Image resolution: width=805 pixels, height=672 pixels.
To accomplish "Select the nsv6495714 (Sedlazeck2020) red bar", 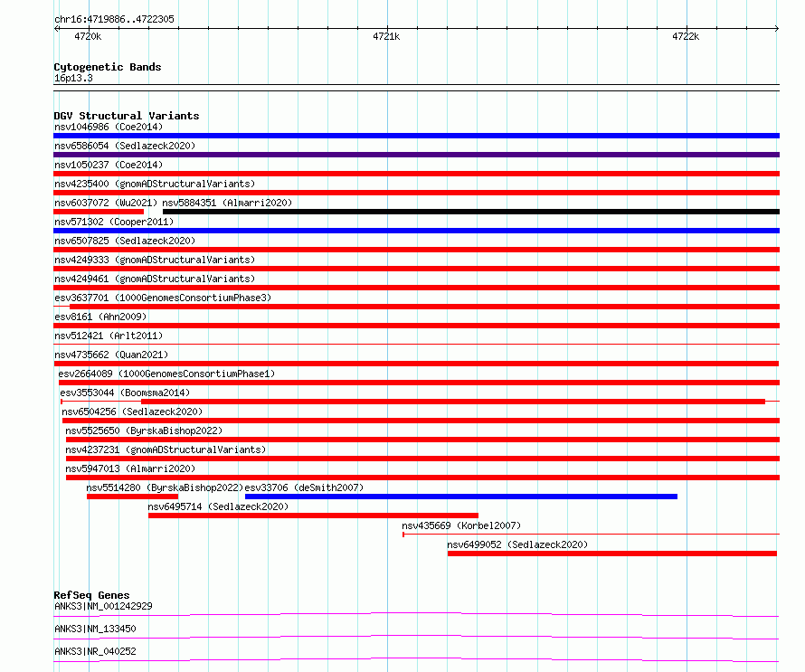I will pos(313,516).
